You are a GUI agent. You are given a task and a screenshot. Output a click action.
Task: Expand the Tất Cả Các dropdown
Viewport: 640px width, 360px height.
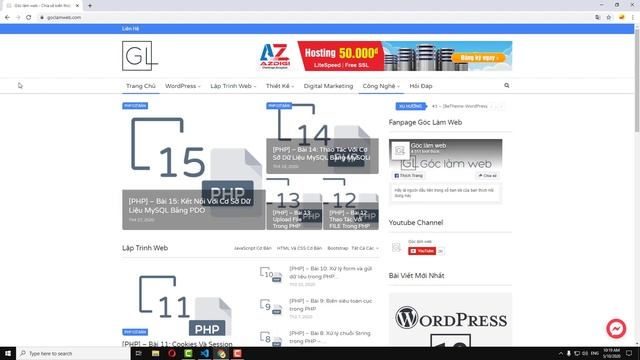(x=365, y=248)
